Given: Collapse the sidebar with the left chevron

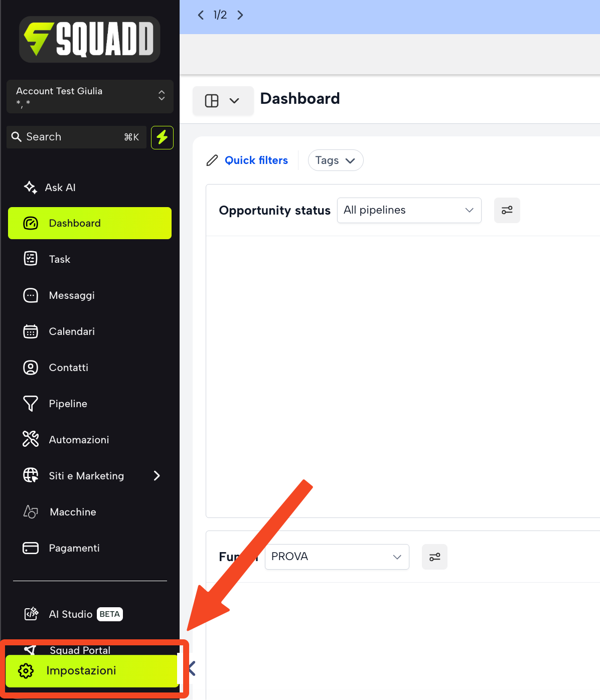Looking at the screenshot, I should [192, 668].
